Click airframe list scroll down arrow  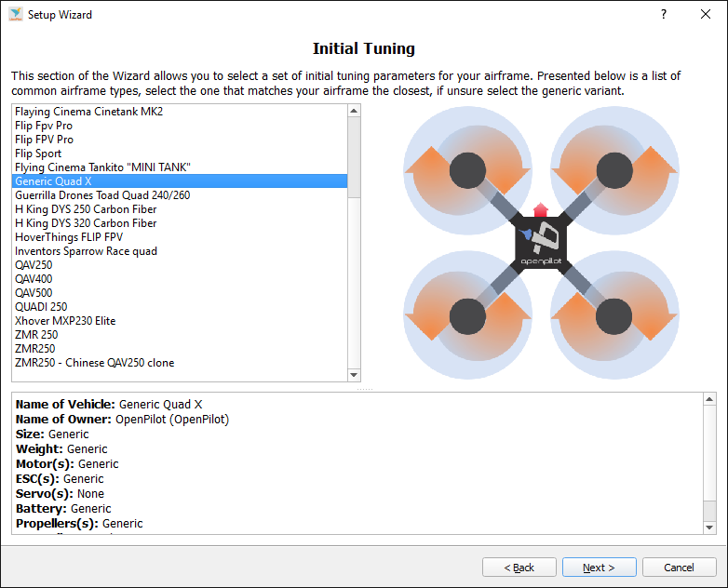pos(354,375)
